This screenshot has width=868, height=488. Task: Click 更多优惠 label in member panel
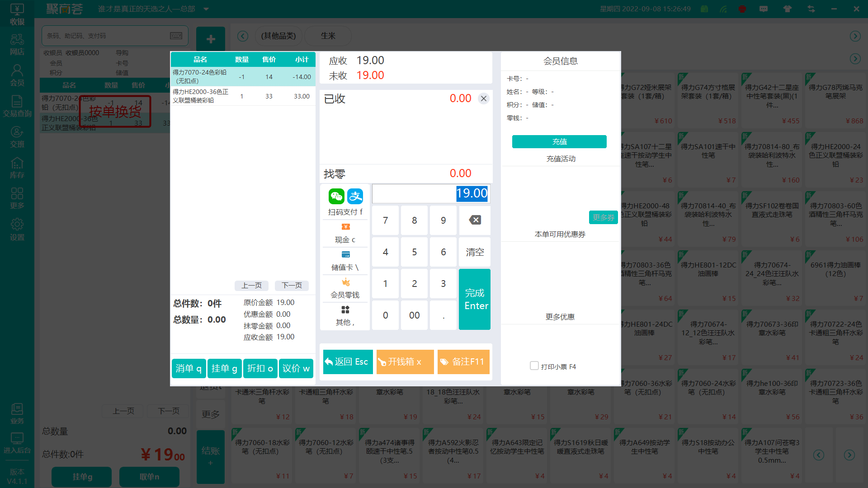tap(560, 317)
